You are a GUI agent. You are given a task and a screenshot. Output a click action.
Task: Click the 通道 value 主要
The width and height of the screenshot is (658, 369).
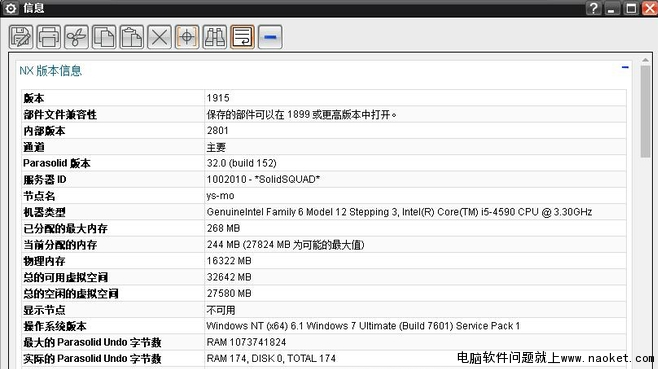click(216, 147)
